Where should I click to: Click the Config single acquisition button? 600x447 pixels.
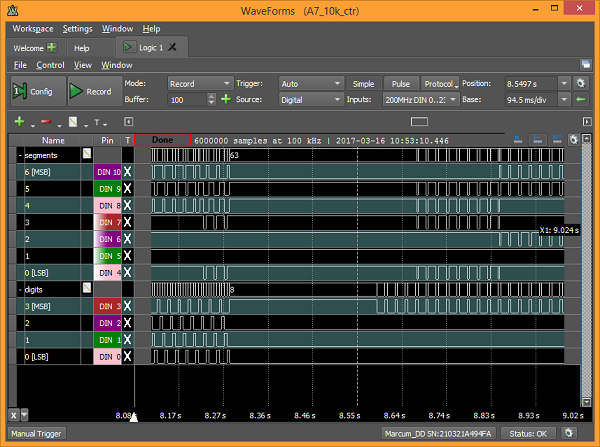[38, 91]
